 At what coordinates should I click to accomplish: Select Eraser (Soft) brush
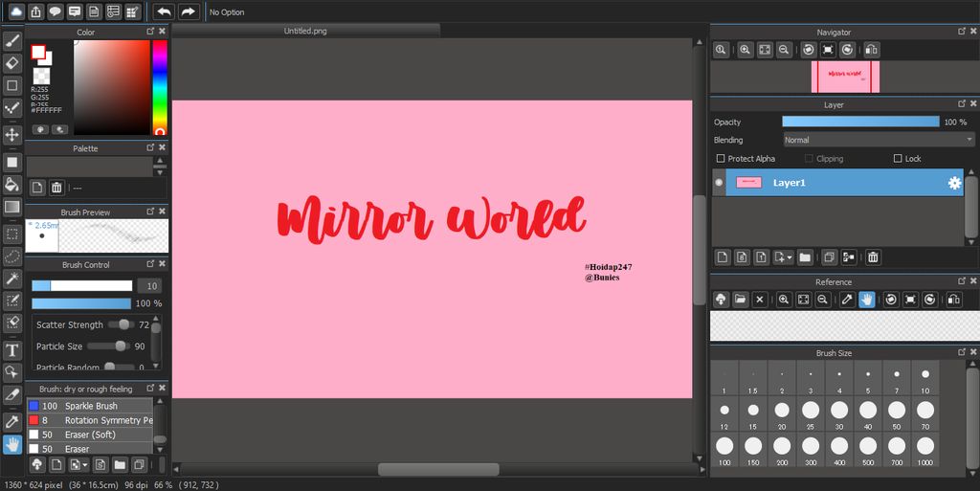[89, 435]
